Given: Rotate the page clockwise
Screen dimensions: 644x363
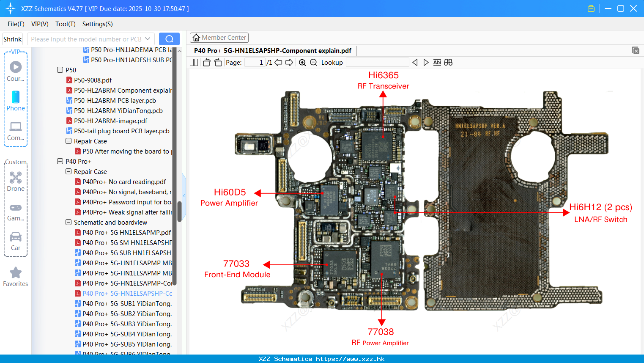Looking at the screenshot, I should (x=218, y=63).
